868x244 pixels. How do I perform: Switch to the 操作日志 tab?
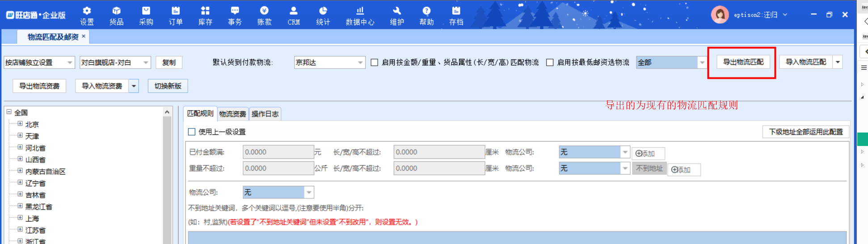click(265, 114)
